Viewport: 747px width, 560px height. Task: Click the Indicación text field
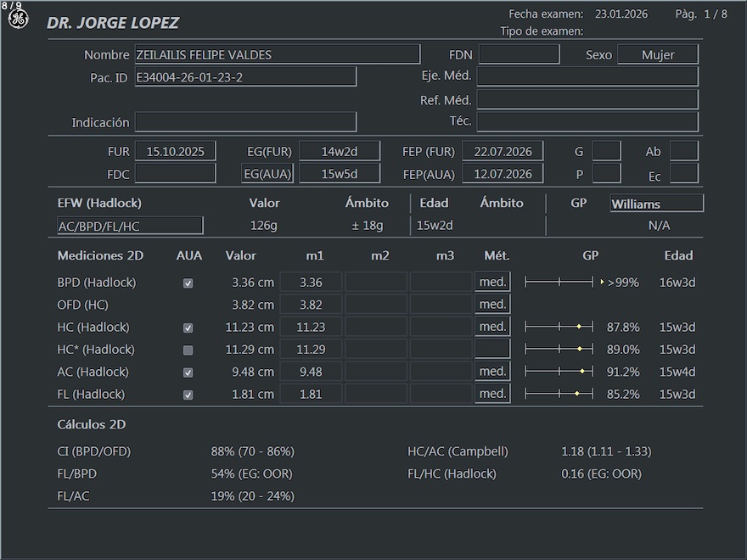pyautogui.click(x=245, y=122)
